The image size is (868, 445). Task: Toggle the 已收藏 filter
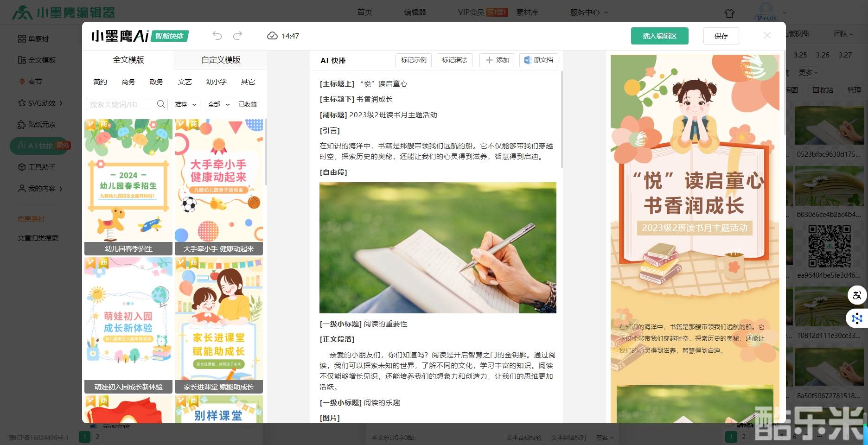[x=248, y=104]
